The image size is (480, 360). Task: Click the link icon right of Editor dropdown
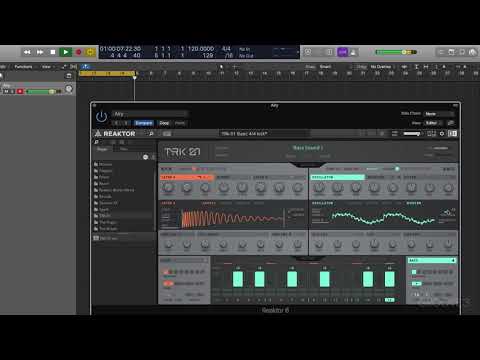click(451, 123)
